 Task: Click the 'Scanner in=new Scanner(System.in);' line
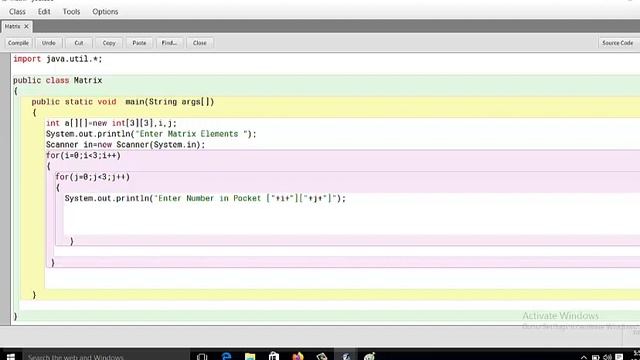pyautogui.click(x=125, y=144)
